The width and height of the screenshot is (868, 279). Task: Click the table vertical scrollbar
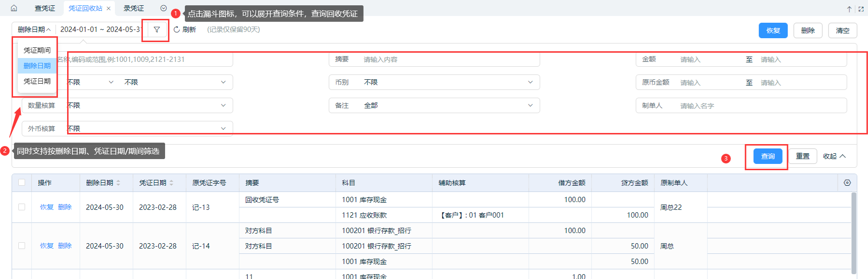854,233
